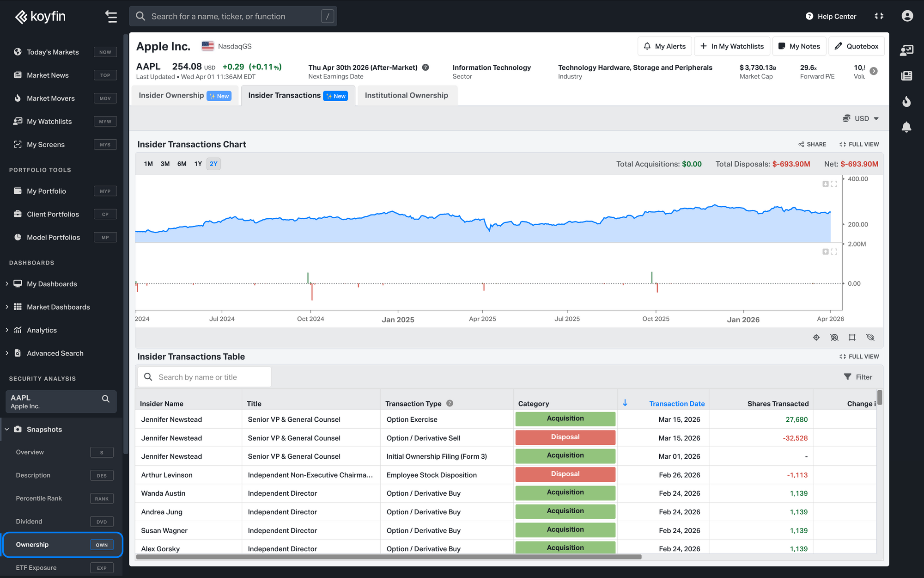Select the 1Y chart range
The width and height of the screenshot is (924, 578).
coord(198,164)
